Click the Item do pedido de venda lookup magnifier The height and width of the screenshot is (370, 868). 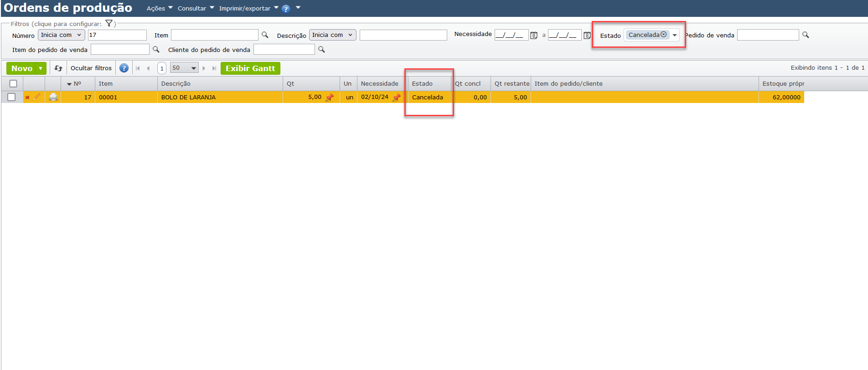156,49
